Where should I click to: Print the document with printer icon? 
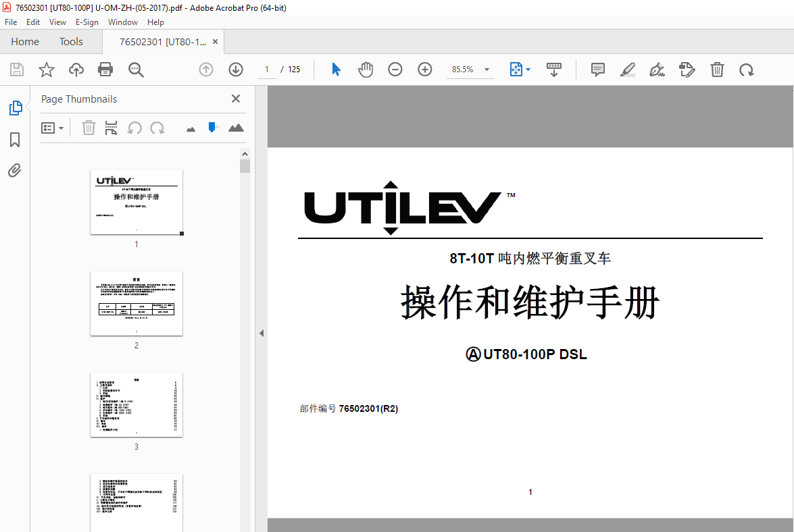(x=105, y=70)
